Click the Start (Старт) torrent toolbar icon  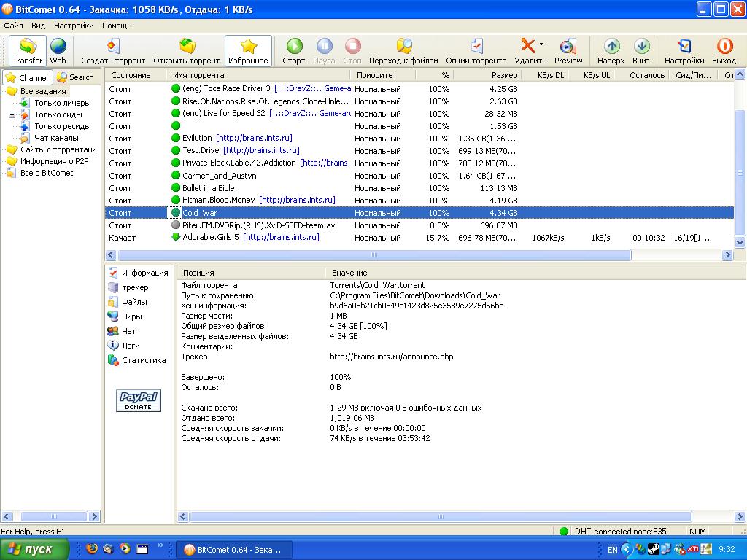tap(294, 47)
